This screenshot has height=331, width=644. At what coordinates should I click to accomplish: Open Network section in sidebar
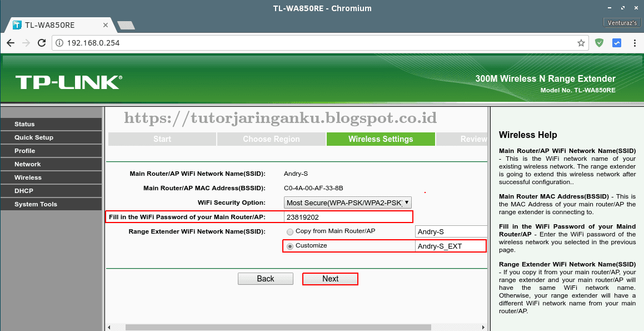click(x=51, y=164)
